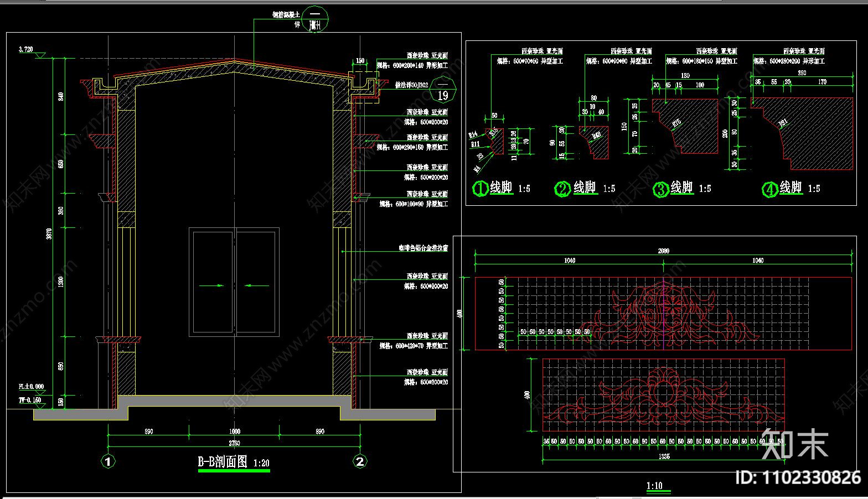
Task: Select the "规格: 600*90*80 异型加工" note
Action: [619, 61]
